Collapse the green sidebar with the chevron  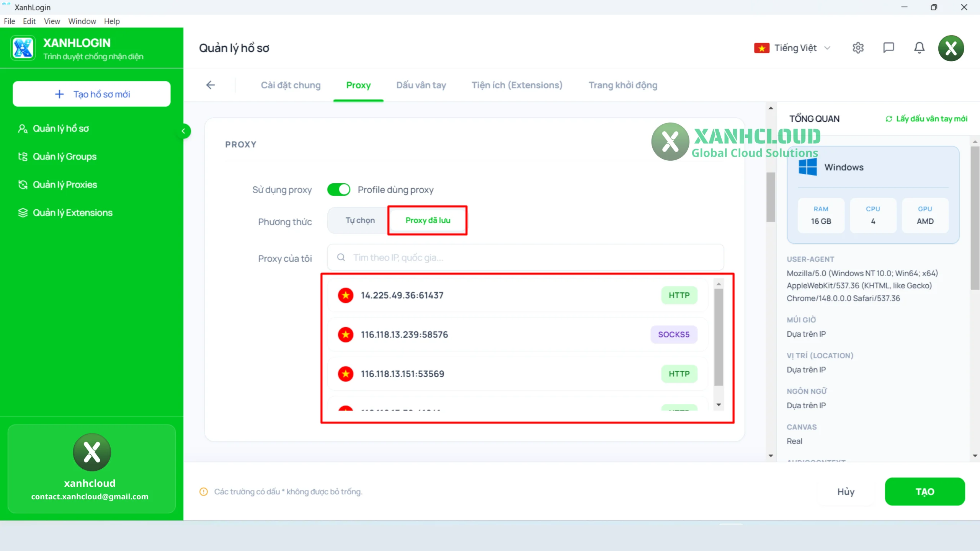coord(183,131)
